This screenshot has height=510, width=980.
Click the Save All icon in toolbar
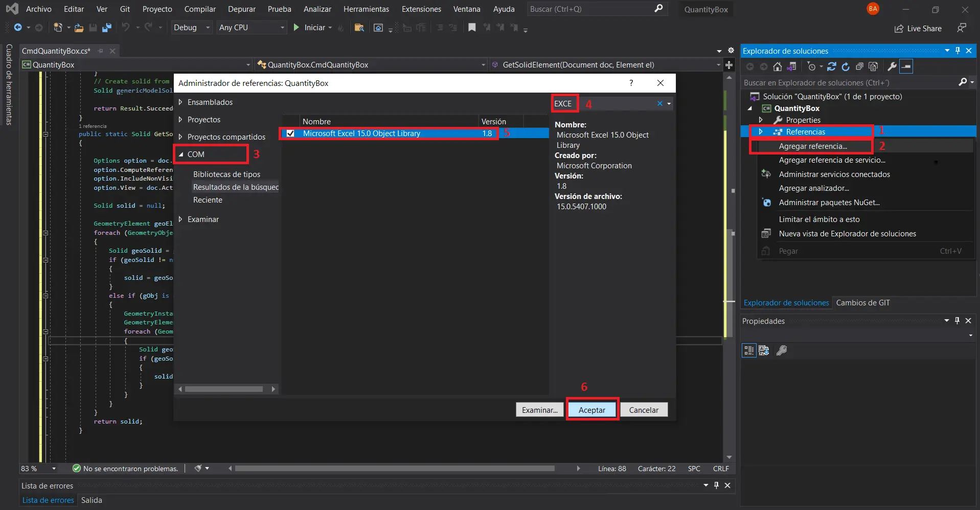[x=106, y=28]
